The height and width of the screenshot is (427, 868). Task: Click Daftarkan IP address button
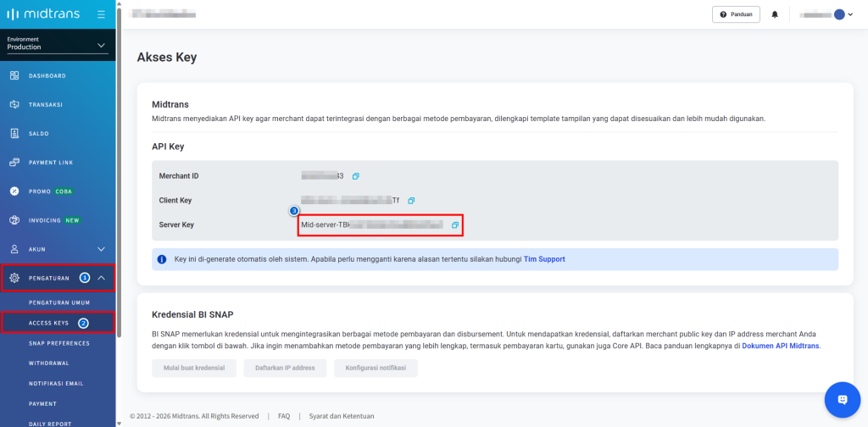click(285, 368)
